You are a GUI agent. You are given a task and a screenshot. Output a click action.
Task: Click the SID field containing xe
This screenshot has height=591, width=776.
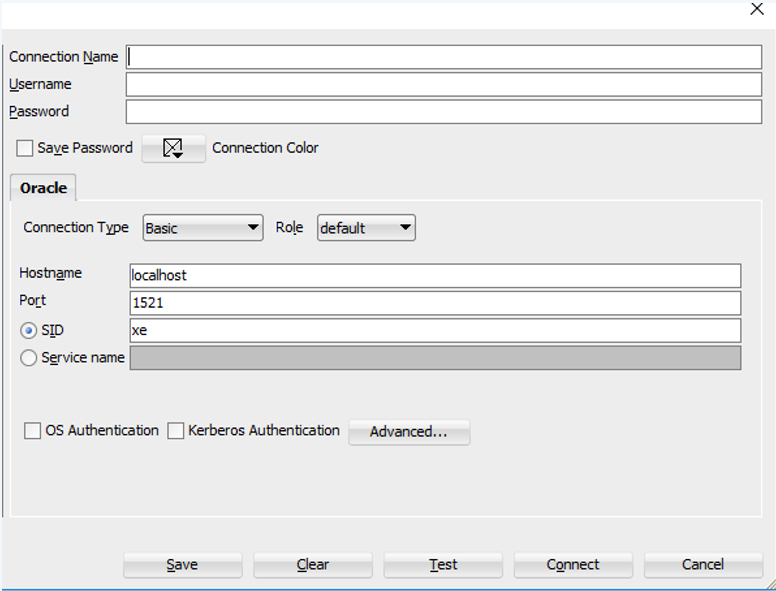436,330
